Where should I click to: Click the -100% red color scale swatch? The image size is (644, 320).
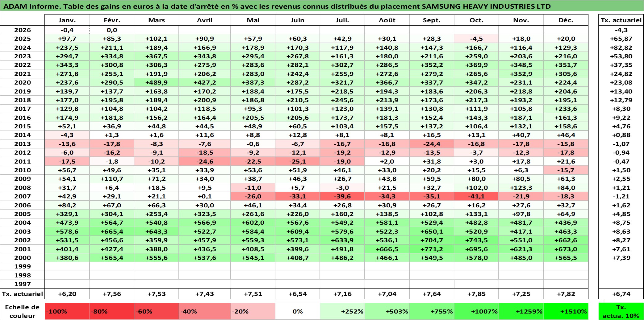tap(67, 311)
